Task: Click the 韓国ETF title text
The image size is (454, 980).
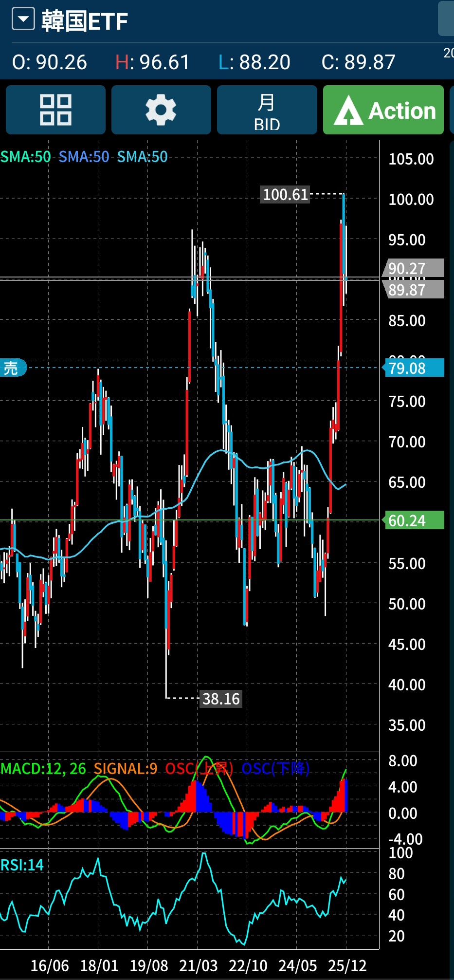Action: [x=85, y=21]
